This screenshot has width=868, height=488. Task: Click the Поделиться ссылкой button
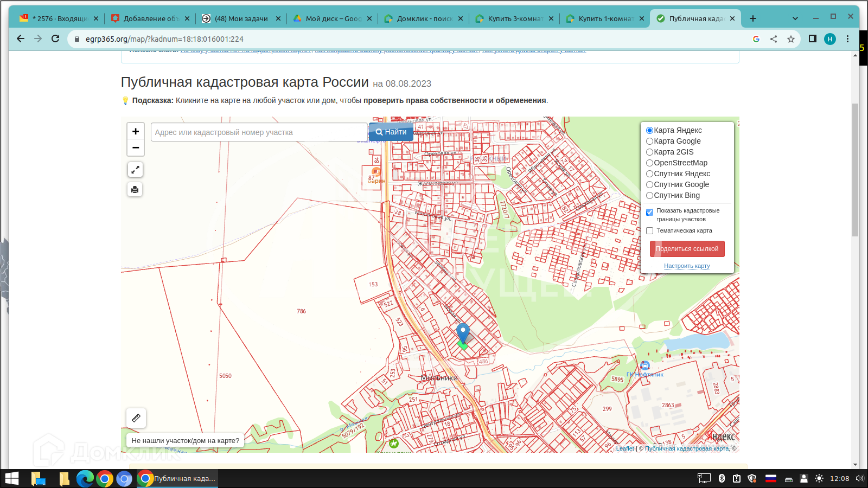[x=687, y=249]
